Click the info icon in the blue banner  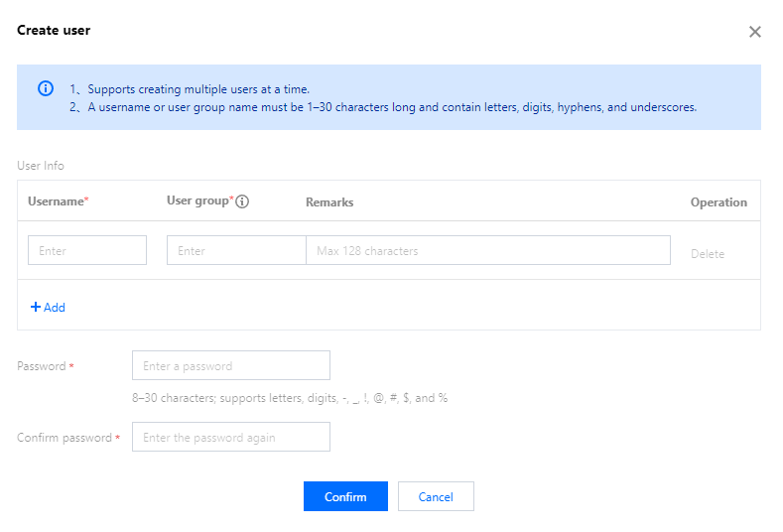click(x=46, y=88)
